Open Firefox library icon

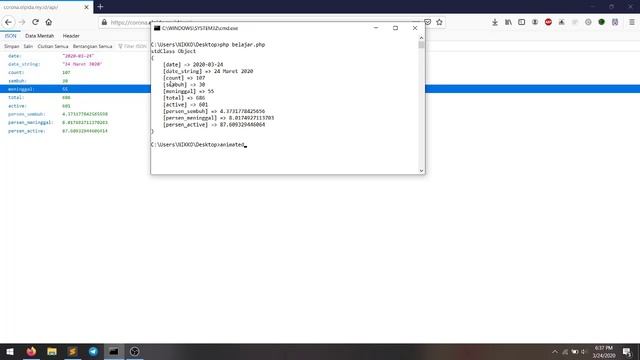(508, 22)
